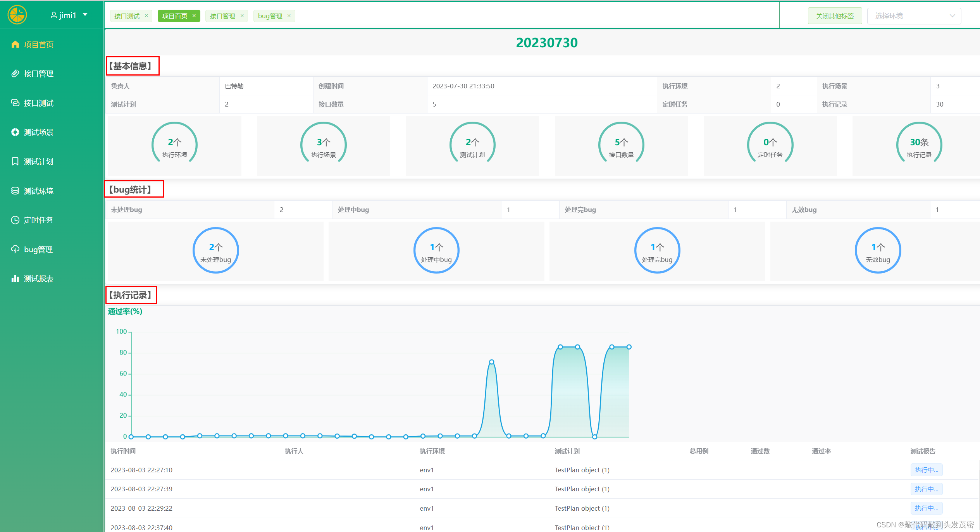This screenshot has width=980, height=532.
Task: Click the orange lemon logo icon
Action: 17,15
